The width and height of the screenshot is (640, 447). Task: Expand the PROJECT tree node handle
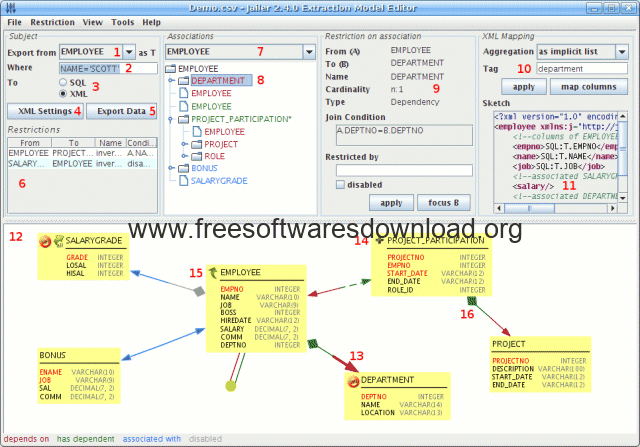184,144
